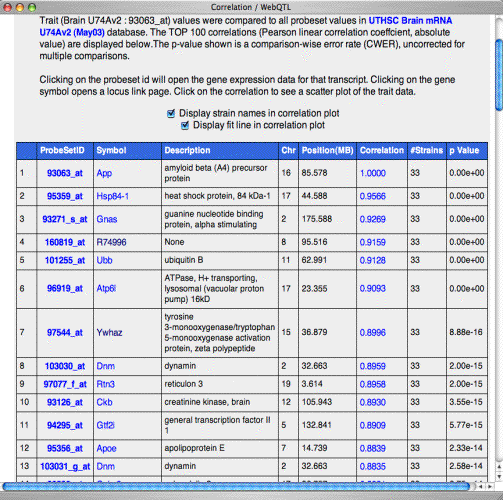
Task: Open probeset 95359_at
Action: point(65,196)
